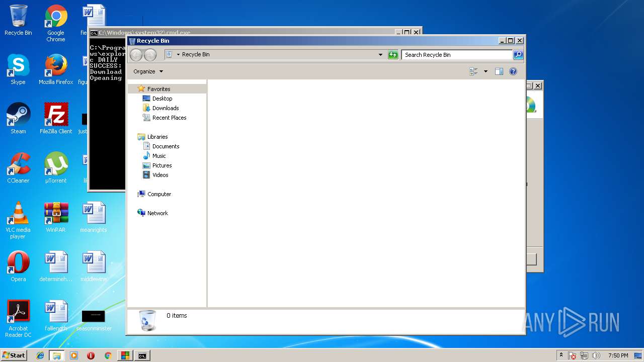Switch to cmd.exe taskbar button

(142, 355)
